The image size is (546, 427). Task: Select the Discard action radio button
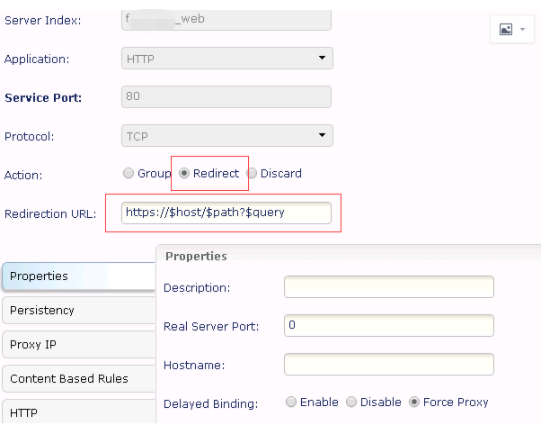[x=251, y=173]
